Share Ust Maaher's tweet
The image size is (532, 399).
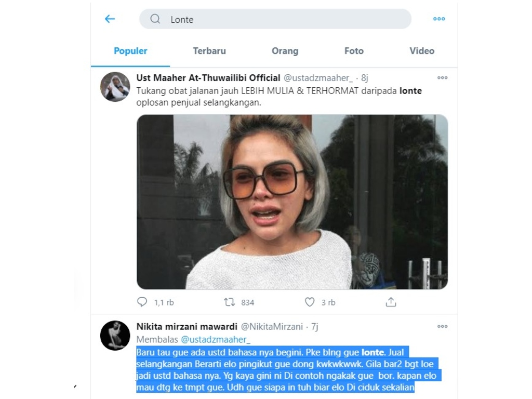(391, 302)
